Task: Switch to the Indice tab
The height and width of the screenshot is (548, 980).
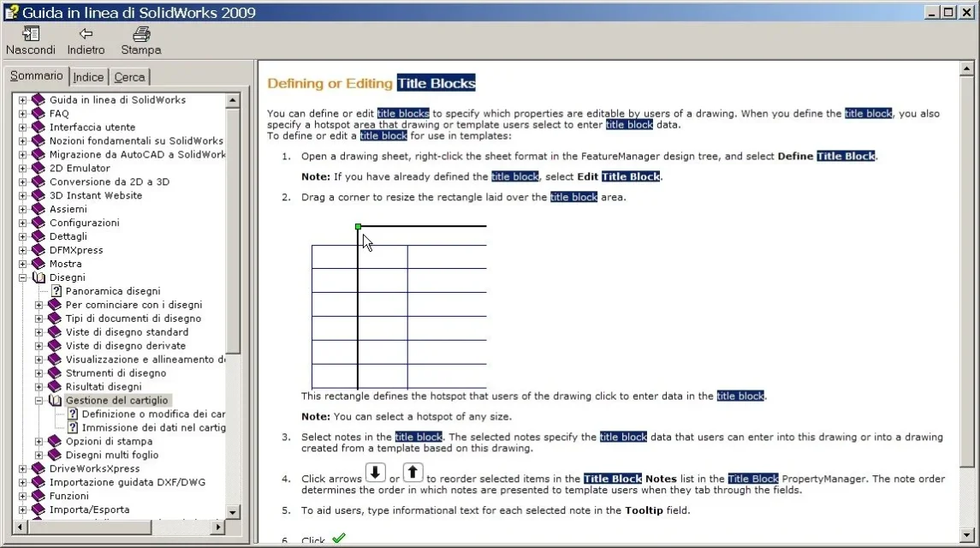Action: point(88,77)
